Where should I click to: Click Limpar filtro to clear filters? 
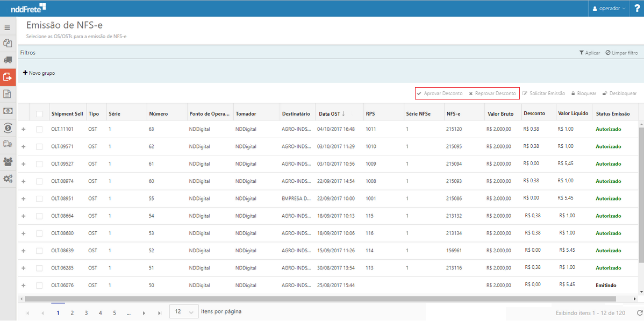tap(621, 53)
